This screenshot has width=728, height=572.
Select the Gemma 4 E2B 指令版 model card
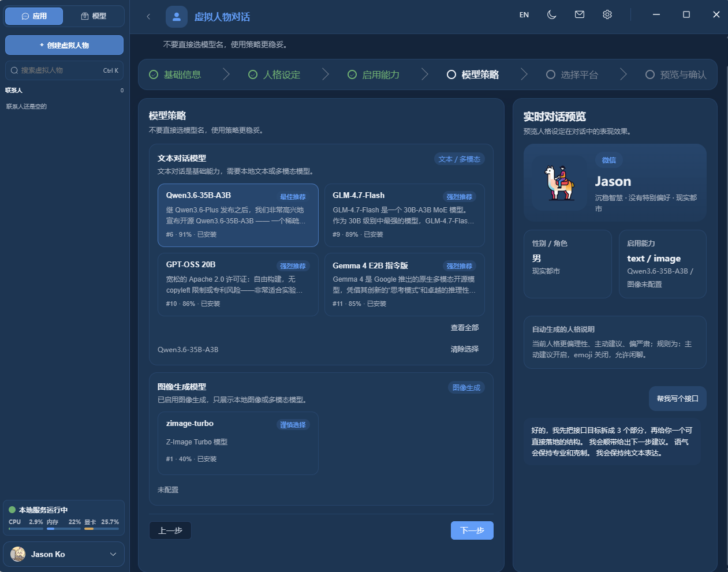click(404, 285)
